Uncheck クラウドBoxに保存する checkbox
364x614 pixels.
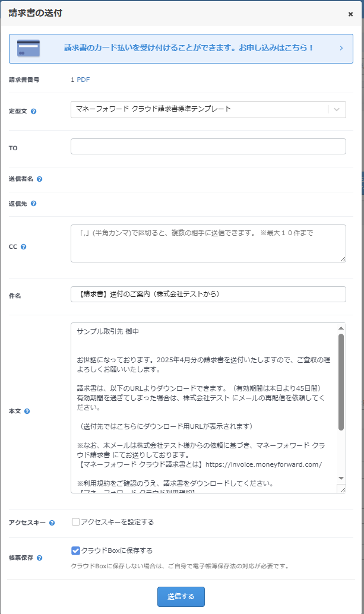click(x=75, y=550)
